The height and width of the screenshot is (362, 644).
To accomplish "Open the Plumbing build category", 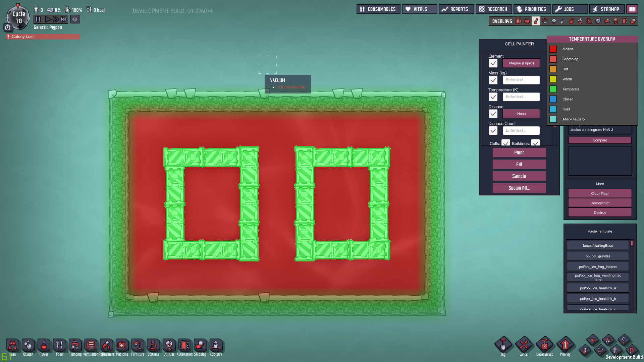I will tap(75, 346).
